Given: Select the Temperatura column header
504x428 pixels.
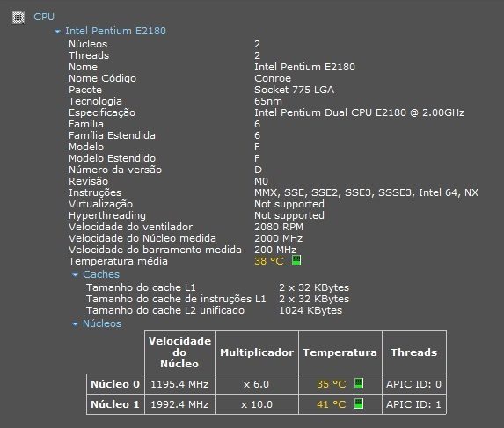Looking at the screenshot, I should pos(340,352).
